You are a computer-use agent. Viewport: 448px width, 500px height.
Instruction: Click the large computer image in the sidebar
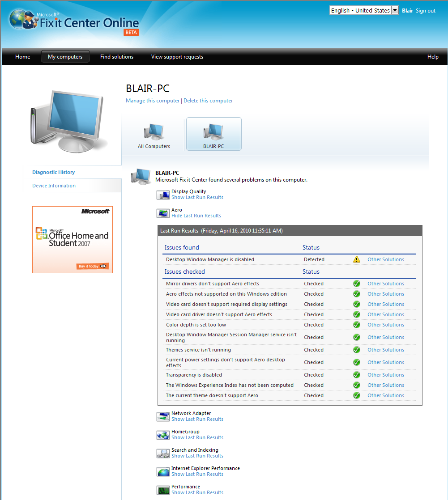point(68,121)
